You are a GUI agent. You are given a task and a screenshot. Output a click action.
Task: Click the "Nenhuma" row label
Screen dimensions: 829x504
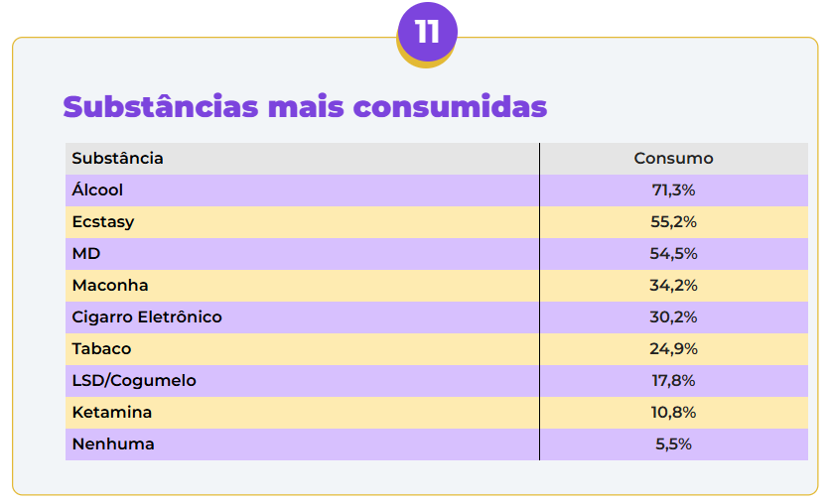coord(113,444)
